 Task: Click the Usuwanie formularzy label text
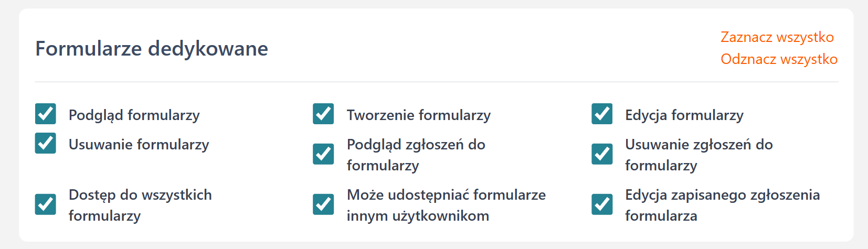[x=139, y=145]
